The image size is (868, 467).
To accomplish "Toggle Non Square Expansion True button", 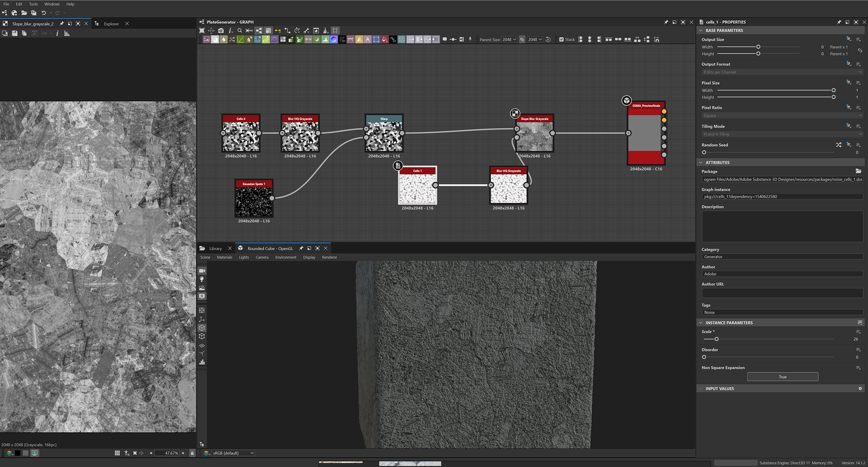I will click(x=782, y=377).
